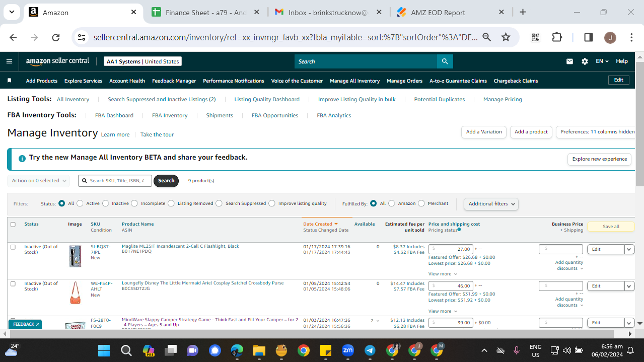Open the EN language dropdown
644x362 pixels.
tap(602, 61)
